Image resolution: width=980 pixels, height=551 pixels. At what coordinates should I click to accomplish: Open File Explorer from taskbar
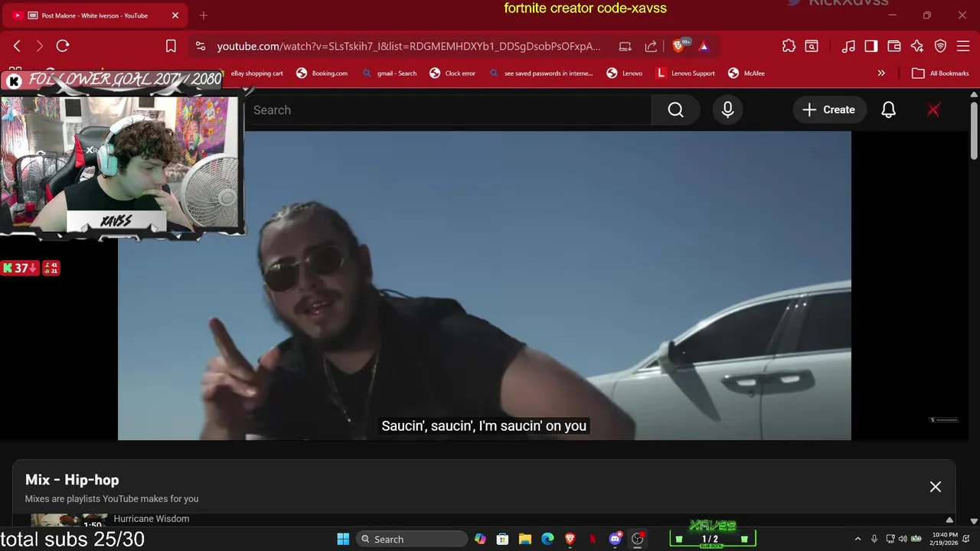coord(525,539)
